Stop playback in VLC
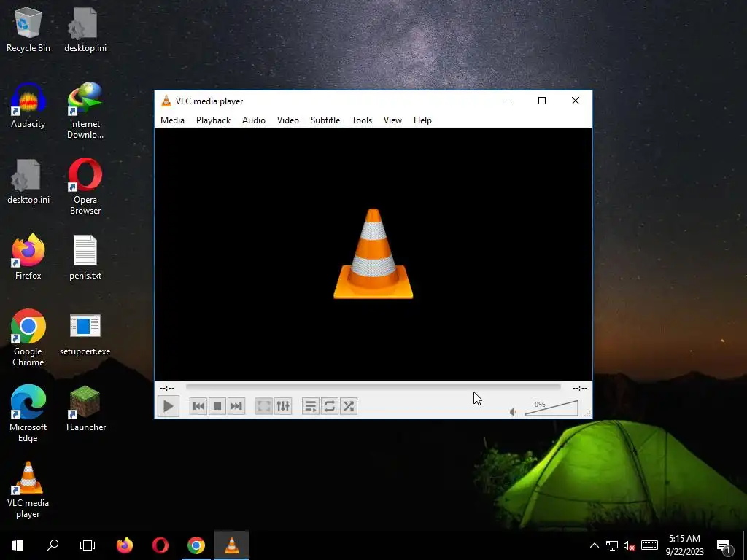747x560 pixels. [217, 406]
